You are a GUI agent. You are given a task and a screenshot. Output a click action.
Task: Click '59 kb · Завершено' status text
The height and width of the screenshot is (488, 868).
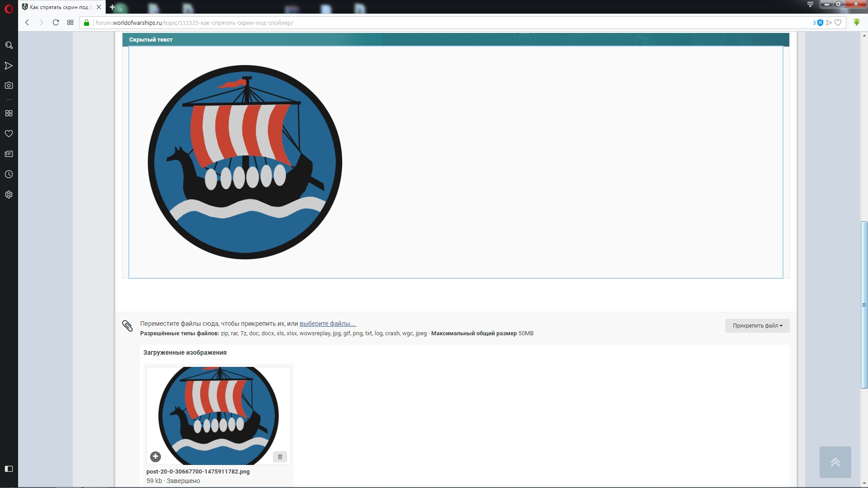[x=173, y=481]
